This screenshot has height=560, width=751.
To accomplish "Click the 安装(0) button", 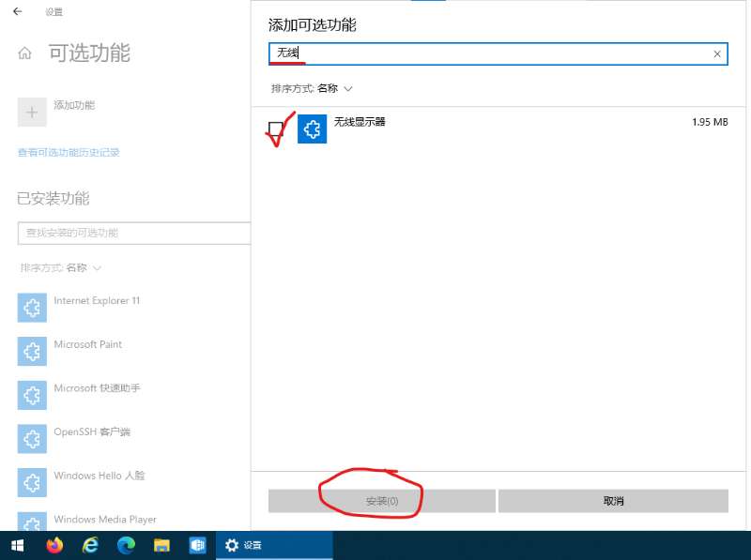I will 381,500.
